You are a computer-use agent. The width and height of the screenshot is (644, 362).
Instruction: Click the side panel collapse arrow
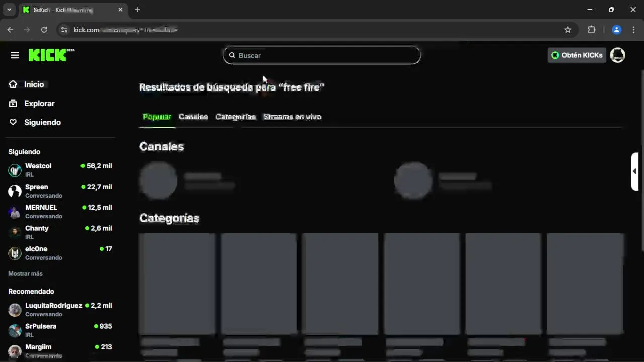[634, 171]
